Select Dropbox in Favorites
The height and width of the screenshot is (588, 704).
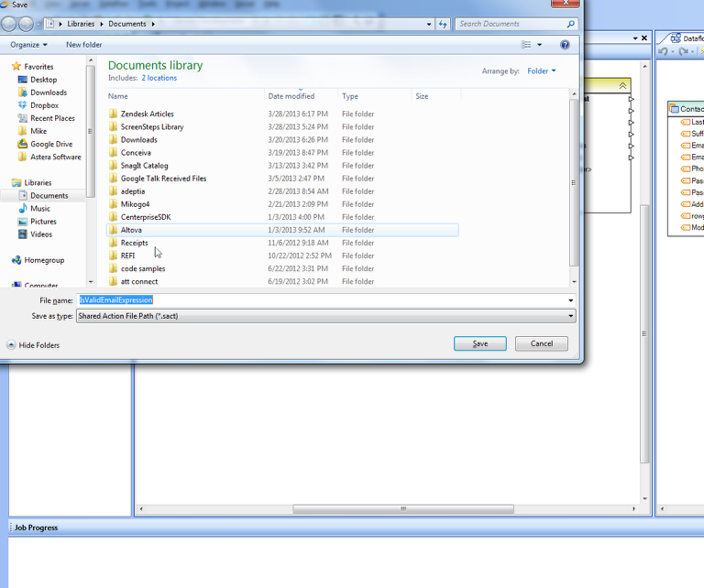click(44, 105)
